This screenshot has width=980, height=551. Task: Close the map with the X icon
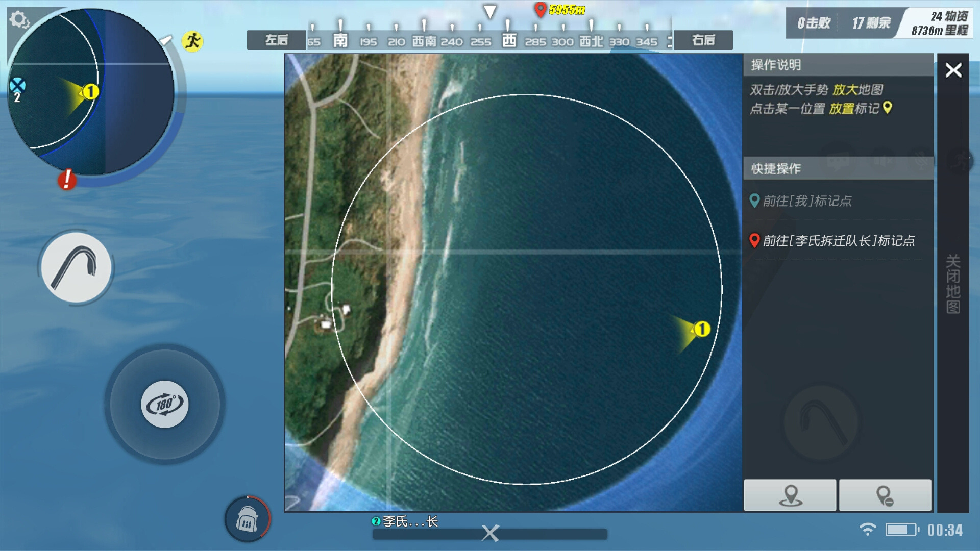[x=953, y=70]
